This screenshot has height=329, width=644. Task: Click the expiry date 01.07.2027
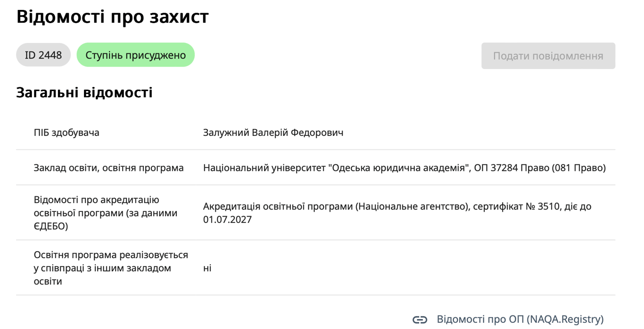[228, 219]
